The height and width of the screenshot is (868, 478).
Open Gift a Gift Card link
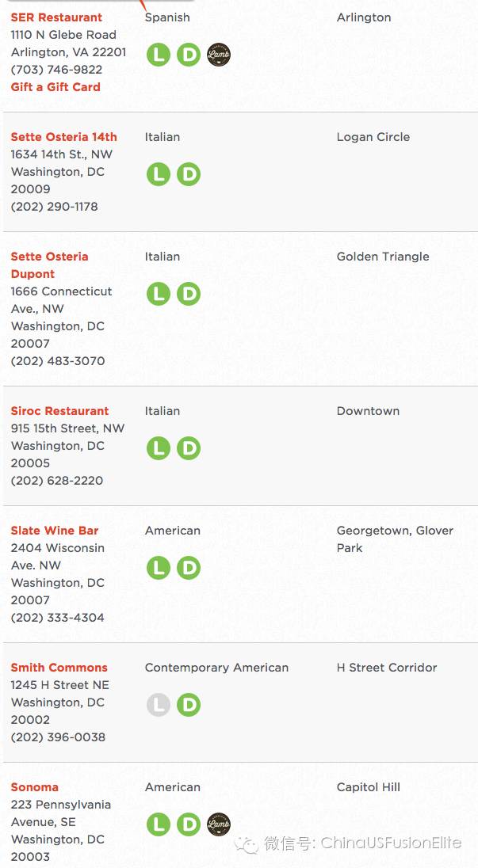[x=55, y=87]
